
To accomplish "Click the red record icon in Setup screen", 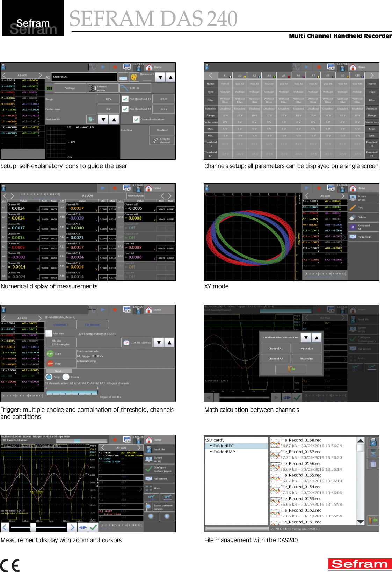I will [x=115, y=67].
